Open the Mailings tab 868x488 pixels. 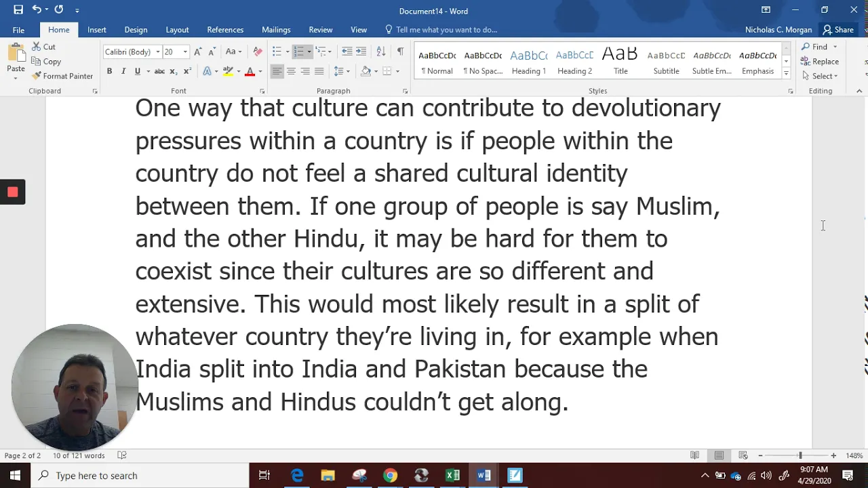(276, 30)
